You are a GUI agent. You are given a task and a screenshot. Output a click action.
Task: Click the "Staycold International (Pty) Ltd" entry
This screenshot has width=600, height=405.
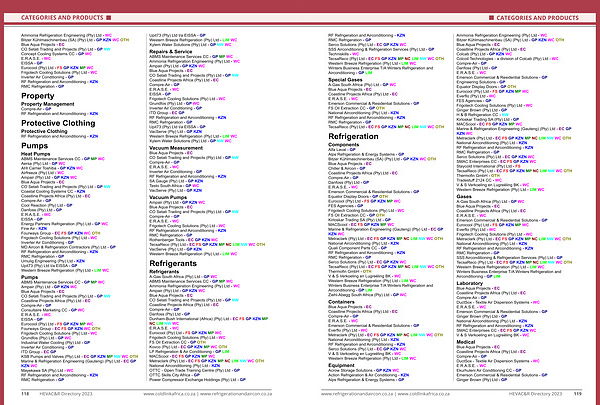coord(489,166)
